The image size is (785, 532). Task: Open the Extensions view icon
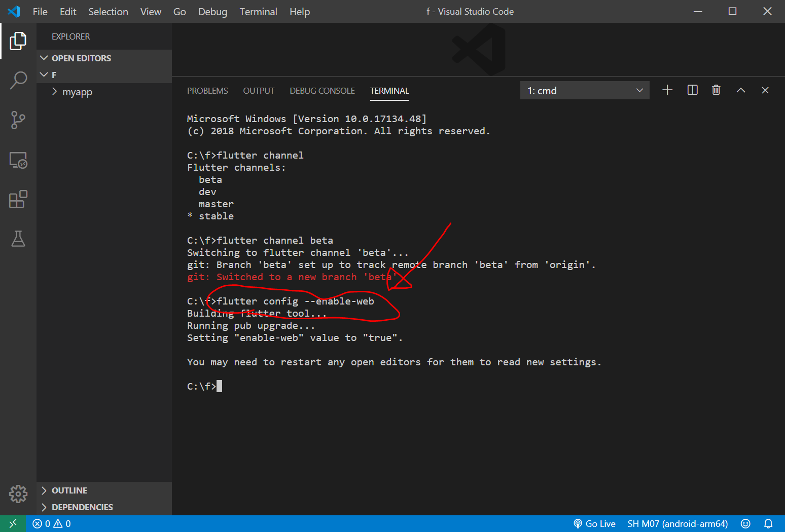click(18, 199)
